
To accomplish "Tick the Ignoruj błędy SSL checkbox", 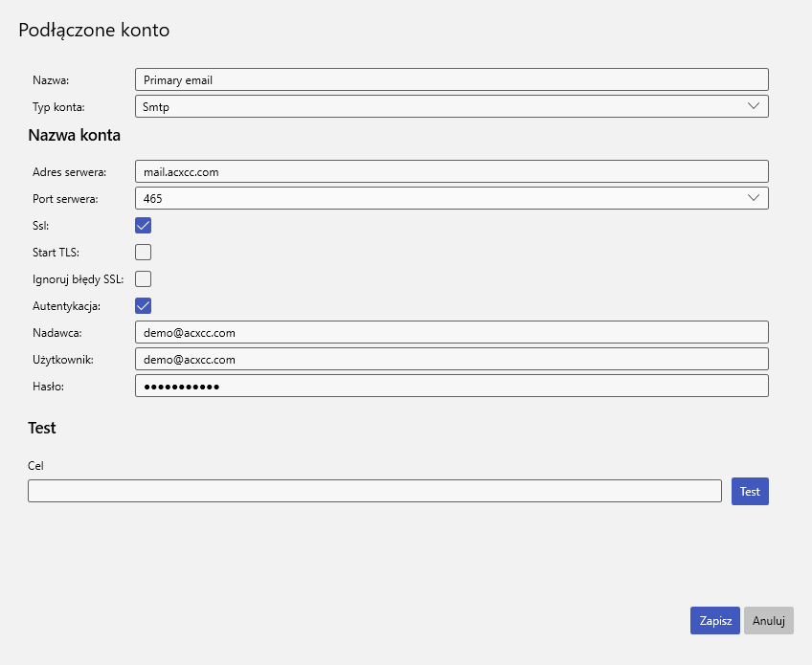I will [144, 279].
